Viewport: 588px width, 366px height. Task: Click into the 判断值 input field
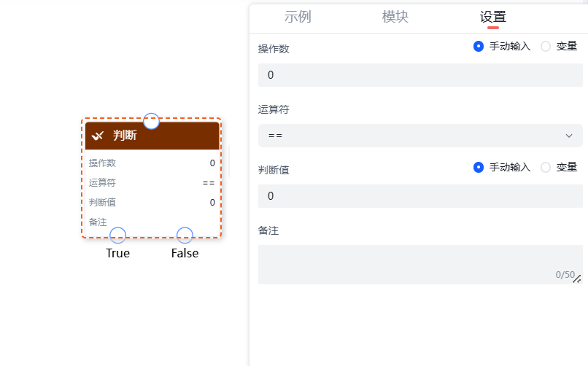(420, 196)
